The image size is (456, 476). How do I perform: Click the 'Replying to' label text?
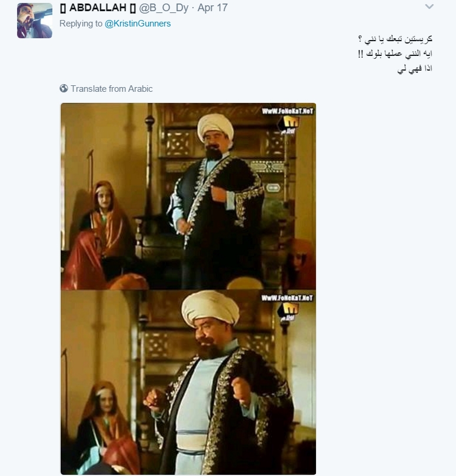click(x=81, y=24)
